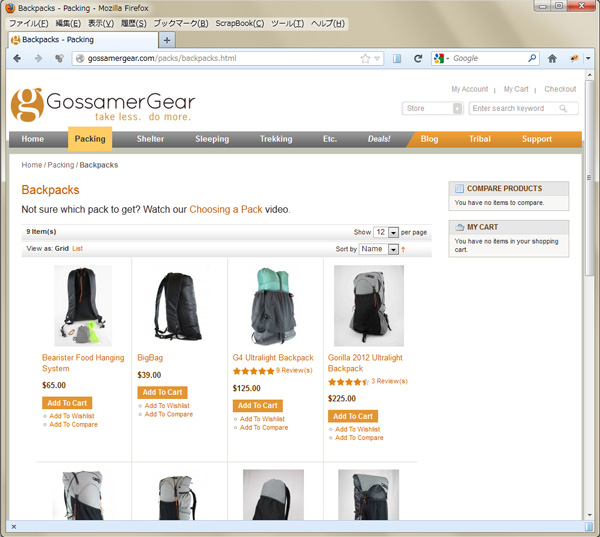
Task: Add Bearister Food Hanging System to cart
Action: pyautogui.click(x=67, y=403)
